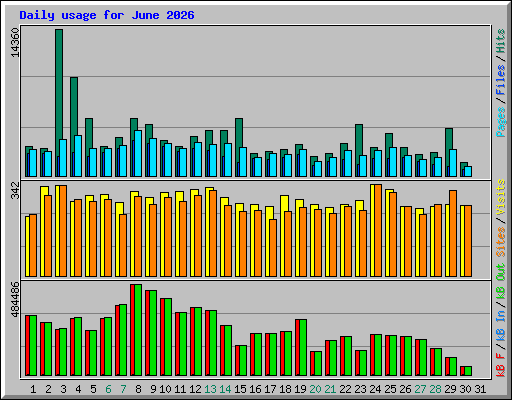Viewport: 512px width, 400px height.
Task: Click the 'Hits' legend label
Action: point(501,41)
